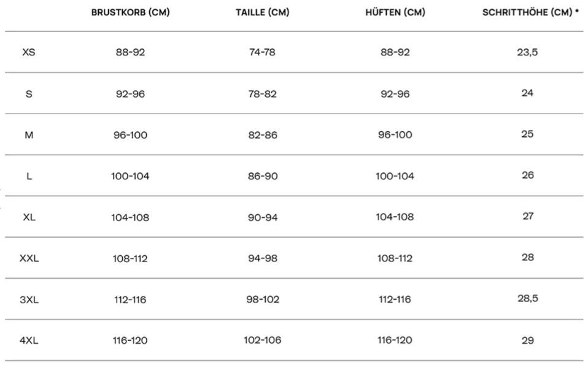
Task: Select the XL size row label
Action: point(29,217)
